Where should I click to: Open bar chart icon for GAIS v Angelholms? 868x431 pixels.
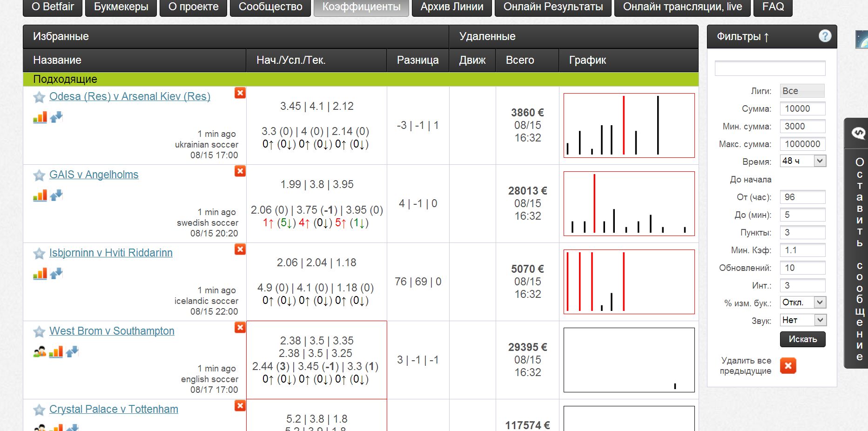[40, 195]
